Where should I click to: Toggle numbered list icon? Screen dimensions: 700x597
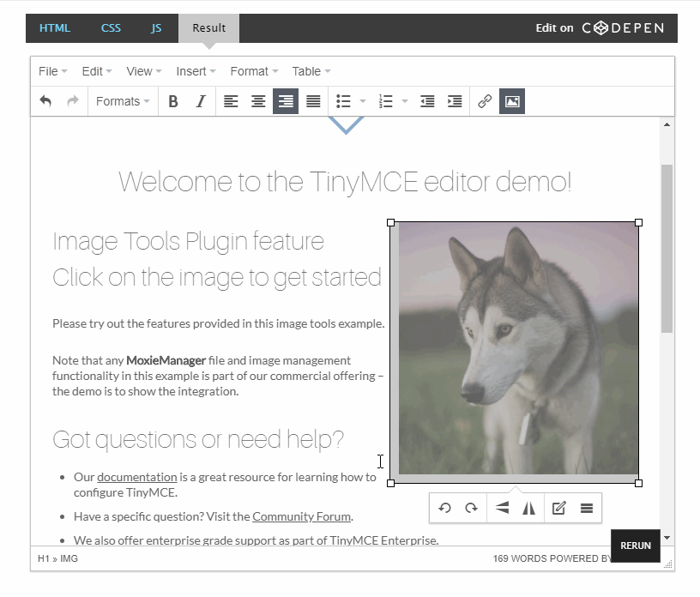pyautogui.click(x=385, y=101)
